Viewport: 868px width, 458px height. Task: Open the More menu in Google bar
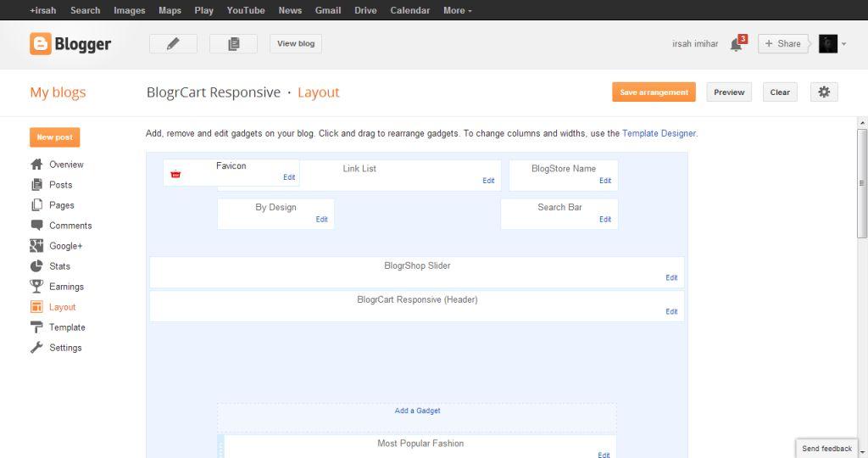(x=457, y=10)
